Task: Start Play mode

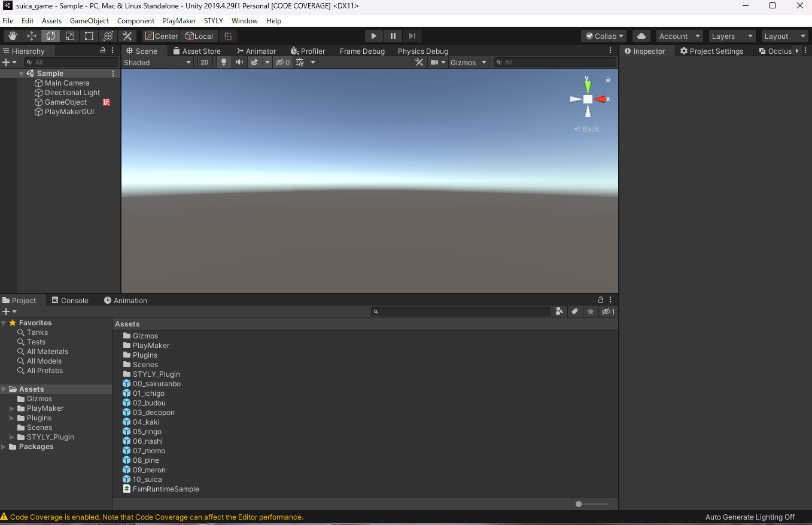Action: click(373, 36)
